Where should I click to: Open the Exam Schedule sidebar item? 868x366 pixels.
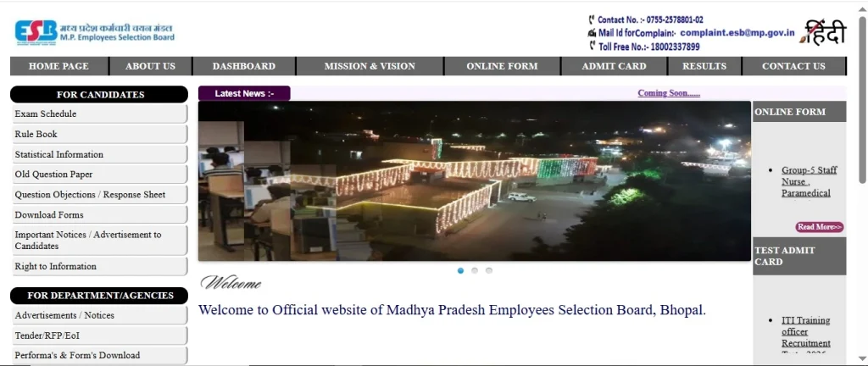coord(98,114)
